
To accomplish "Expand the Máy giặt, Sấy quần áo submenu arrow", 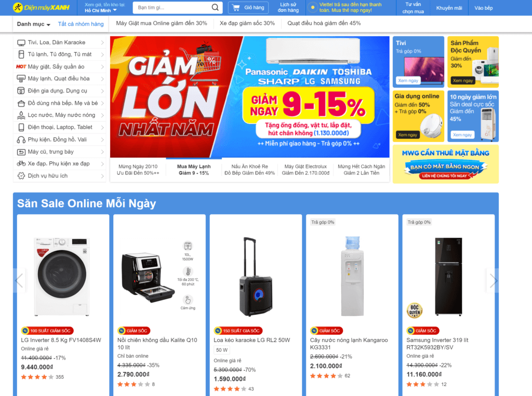I will (x=102, y=67).
